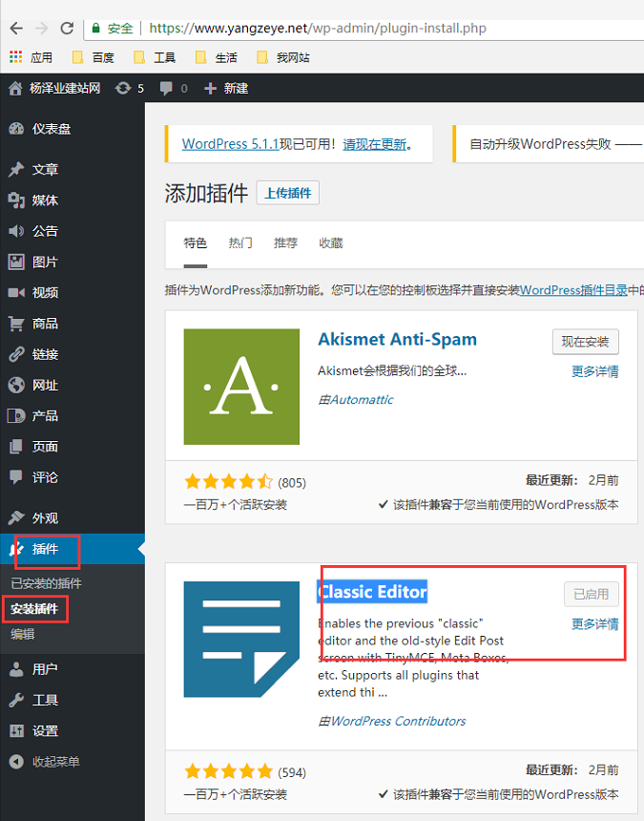
Task: Open the 应用 apps grid shortcut
Action: [x=31, y=57]
